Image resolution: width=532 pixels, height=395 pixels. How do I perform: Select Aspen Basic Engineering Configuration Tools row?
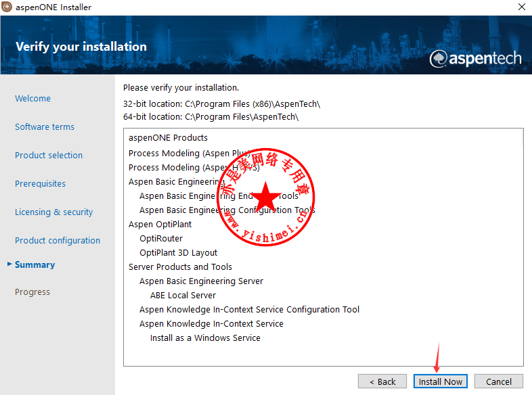click(x=227, y=210)
